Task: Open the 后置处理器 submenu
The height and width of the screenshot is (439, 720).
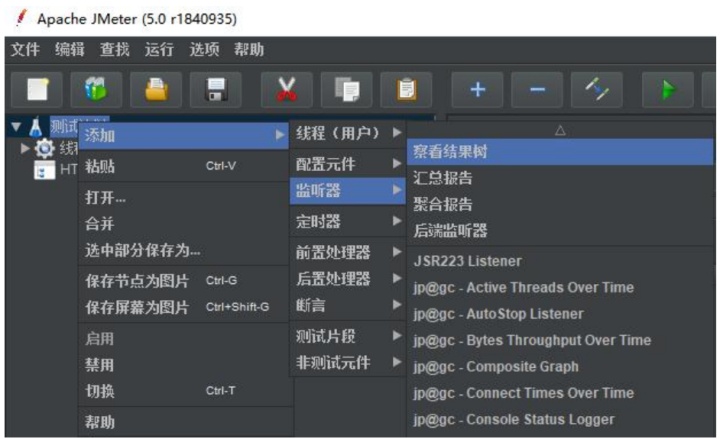Action: point(348,279)
